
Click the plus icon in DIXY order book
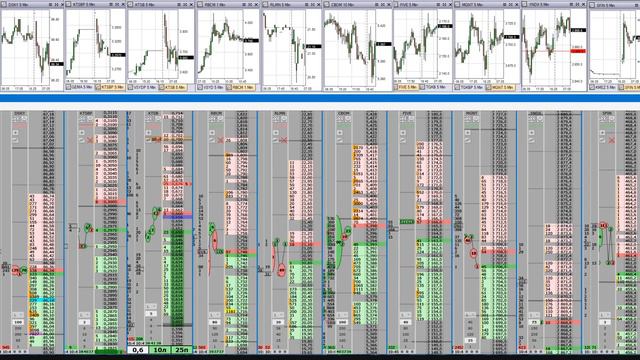[x=16, y=133]
